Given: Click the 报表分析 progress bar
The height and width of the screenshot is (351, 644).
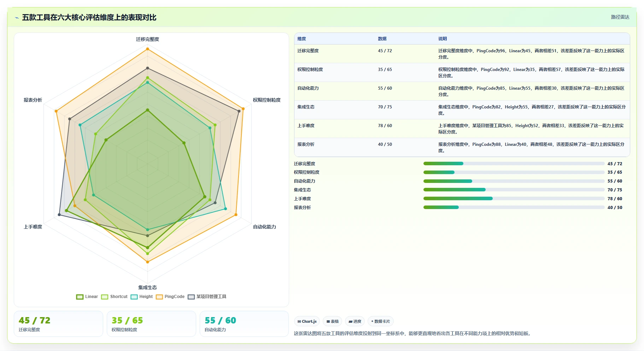Looking at the screenshot, I should point(514,207).
